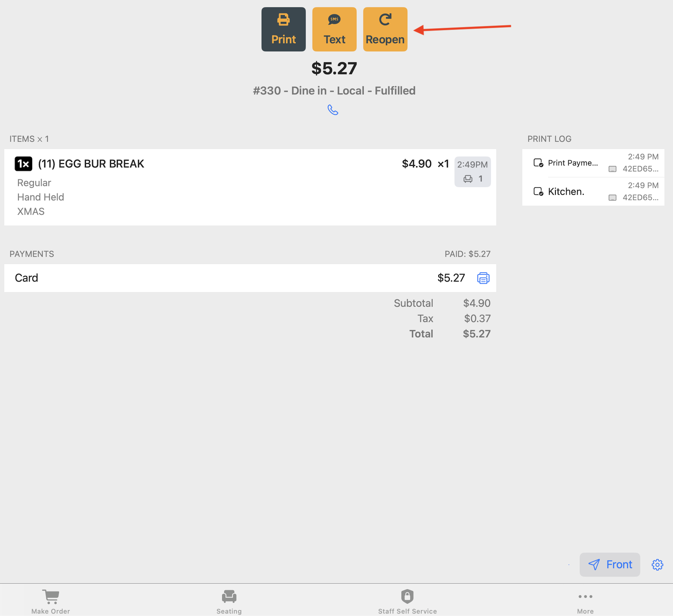Click the 1x quantity badge
Viewport: 673px width, 616px height.
(x=23, y=164)
